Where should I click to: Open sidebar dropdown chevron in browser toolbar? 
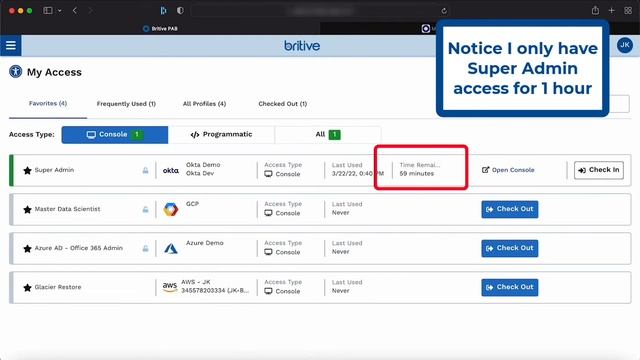click(x=60, y=11)
